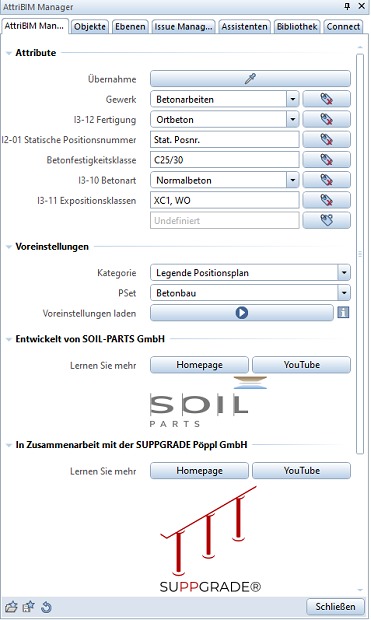Collapse the Attribute section

point(8,53)
